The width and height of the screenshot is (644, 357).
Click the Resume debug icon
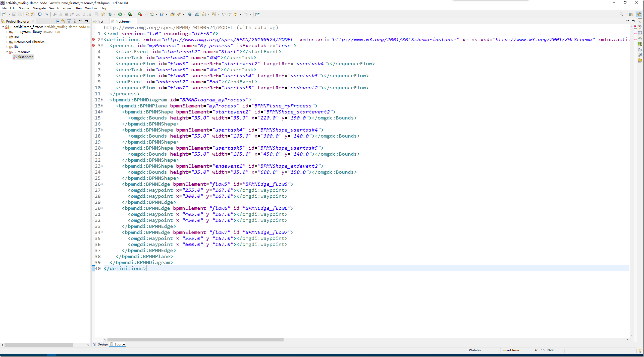55,14
